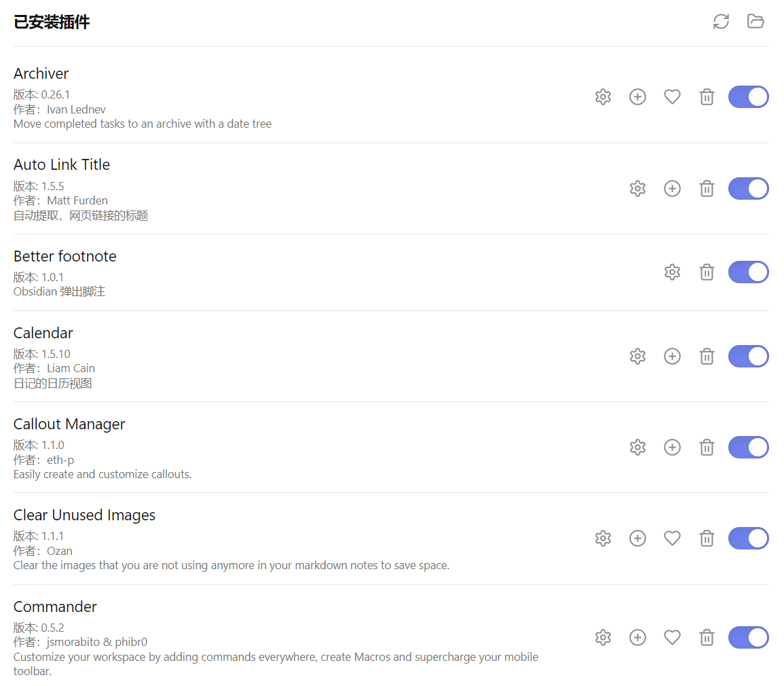Disable the Clear Unused Images toggle
Image resolution: width=784 pixels, height=686 pixels.
tap(749, 539)
